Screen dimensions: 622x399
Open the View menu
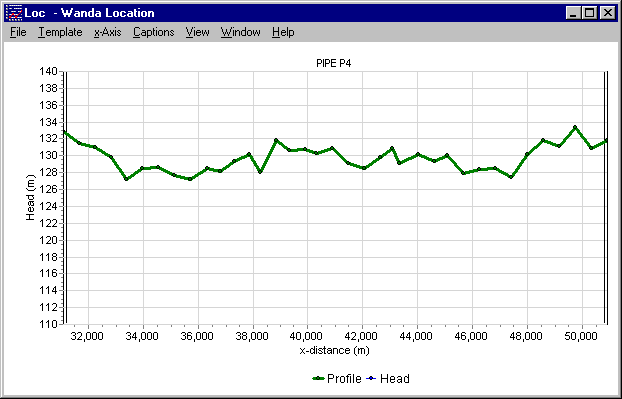pyautogui.click(x=197, y=32)
